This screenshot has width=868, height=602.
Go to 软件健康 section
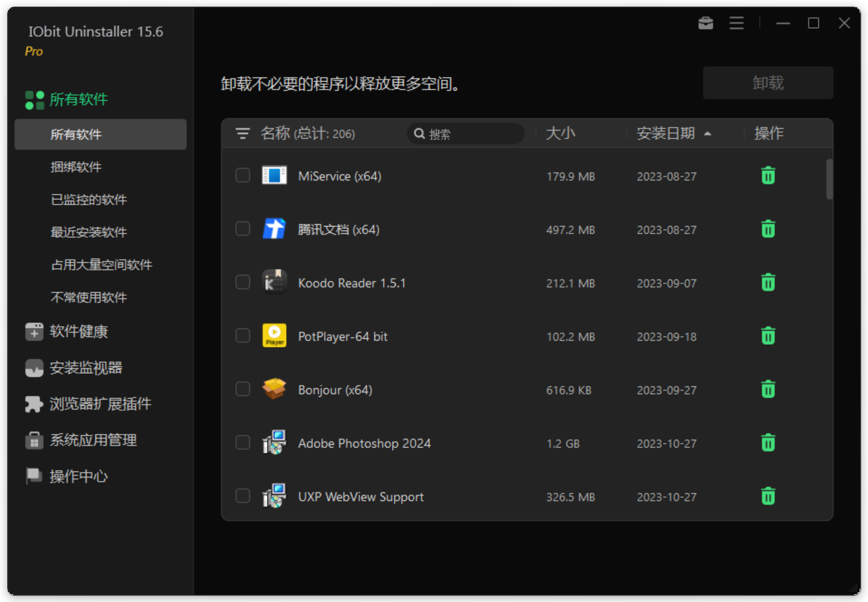(x=79, y=331)
